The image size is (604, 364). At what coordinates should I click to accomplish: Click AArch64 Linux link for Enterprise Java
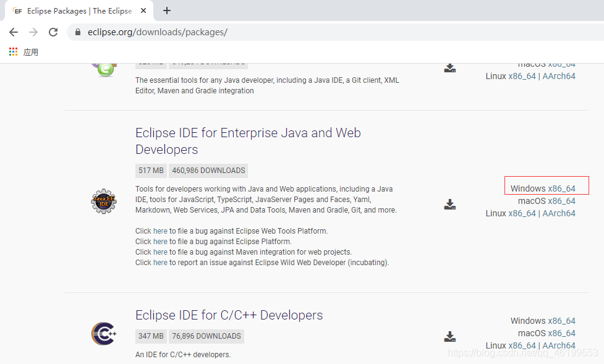559,213
